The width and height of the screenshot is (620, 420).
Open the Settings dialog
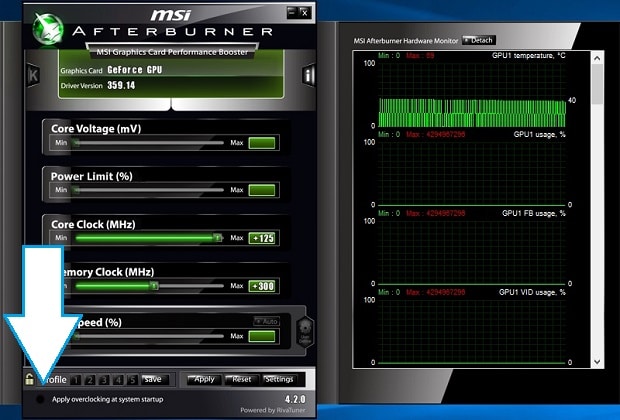tap(279, 380)
